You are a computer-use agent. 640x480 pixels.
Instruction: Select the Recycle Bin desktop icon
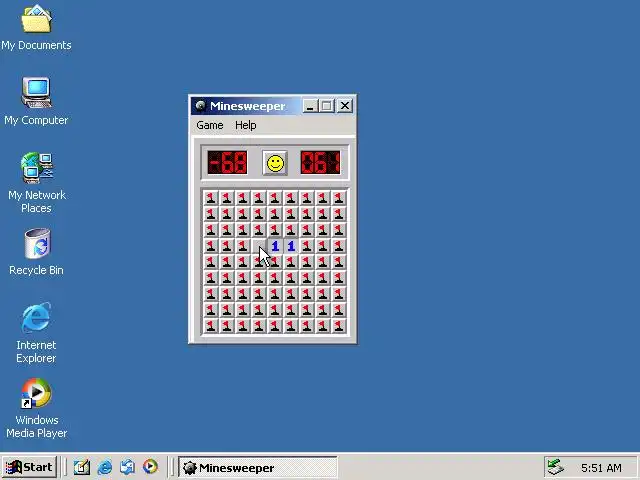point(36,252)
